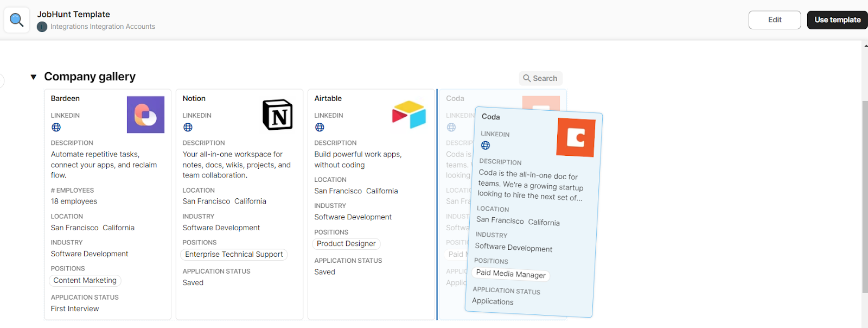Click the Bardeen company logo

pos(145,115)
